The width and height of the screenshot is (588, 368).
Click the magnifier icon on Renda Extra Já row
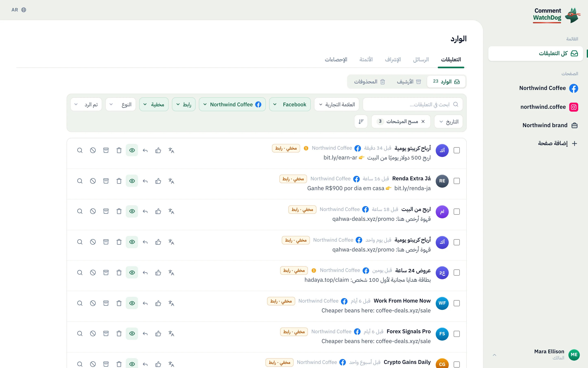click(x=80, y=181)
